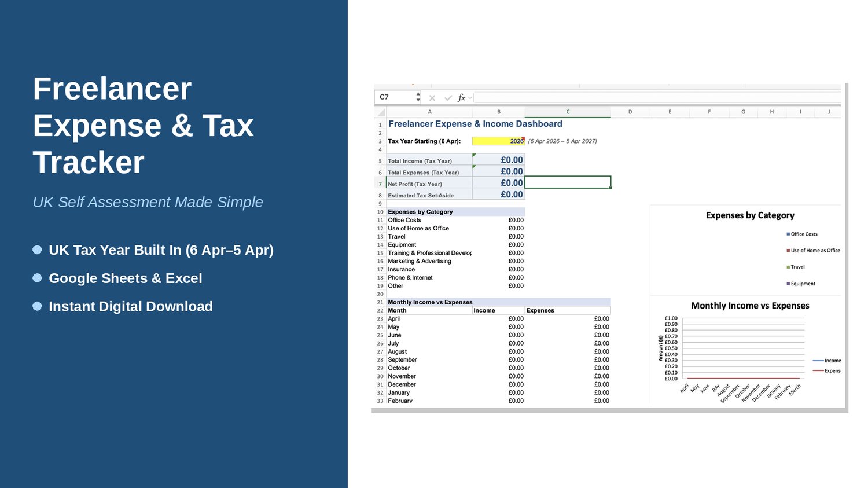Click the Net Profit (Tax Year) label

(x=415, y=184)
